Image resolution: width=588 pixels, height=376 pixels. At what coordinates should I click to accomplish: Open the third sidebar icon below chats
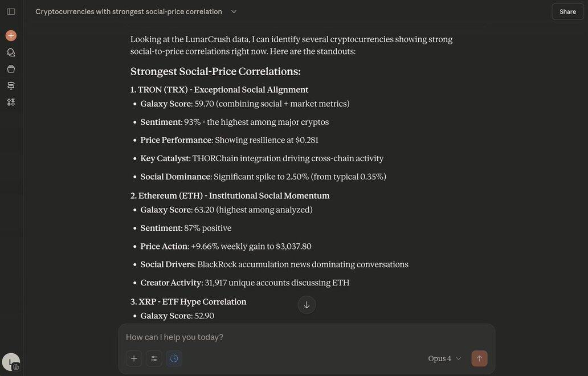(11, 85)
